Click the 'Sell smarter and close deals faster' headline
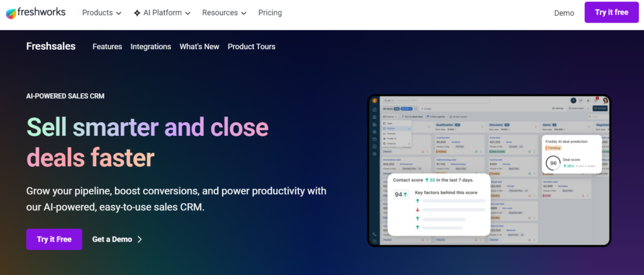The height and width of the screenshot is (275, 644). (x=147, y=142)
